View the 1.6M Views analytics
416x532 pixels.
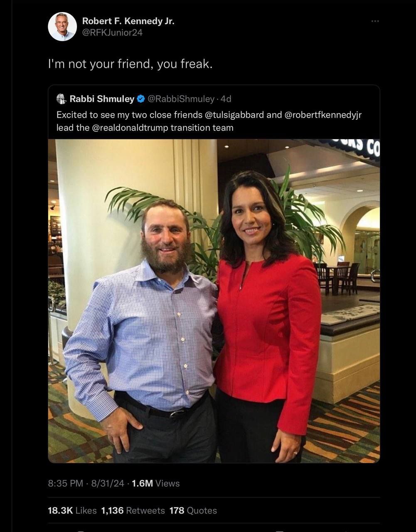point(156,483)
